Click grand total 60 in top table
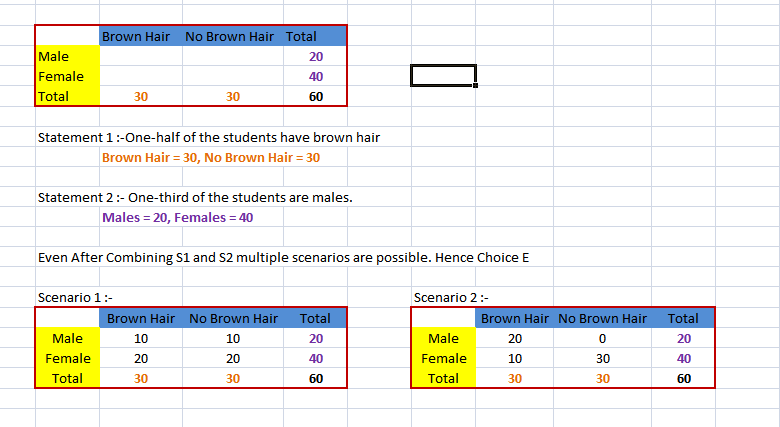This screenshot has height=427, width=780. (316, 97)
